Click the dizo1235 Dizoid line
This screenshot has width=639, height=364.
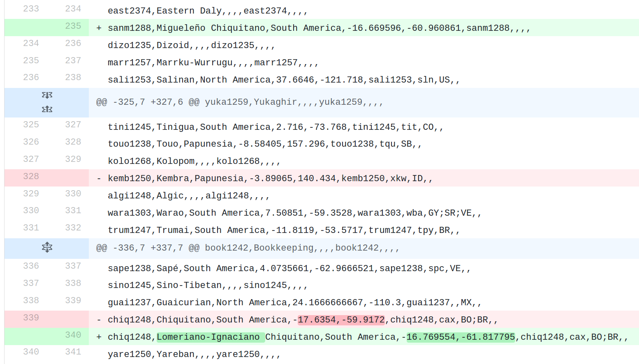point(191,45)
